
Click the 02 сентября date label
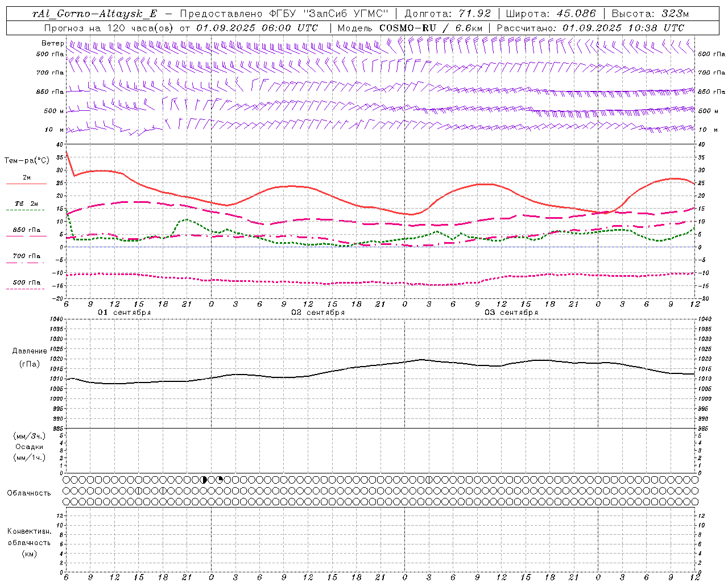pos(317,313)
